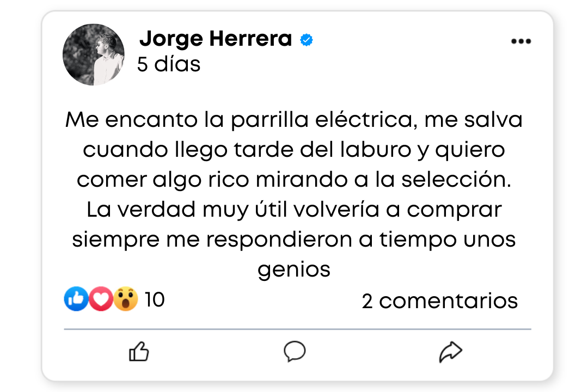The width and height of the screenshot is (588, 392).
Task: Click the blue verified badge next to Jorge Herrera
Action: 307,40
